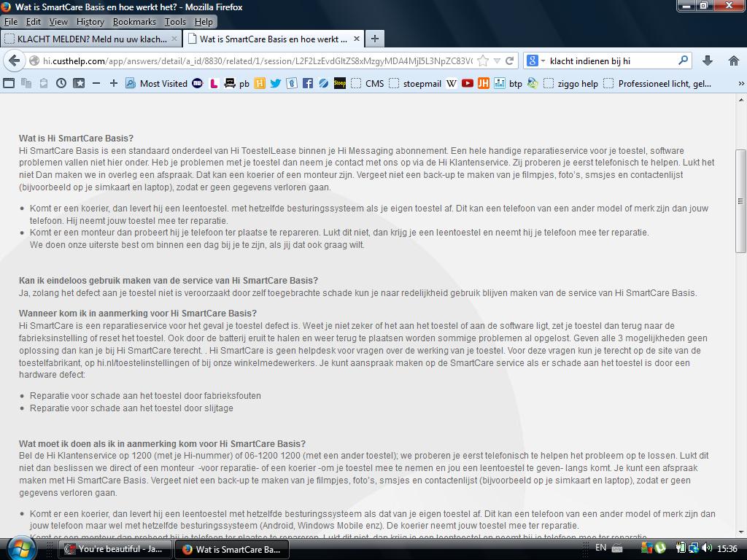Switch to the KLACHT MELDEN tab

pyautogui.click(x=90, y=39)
